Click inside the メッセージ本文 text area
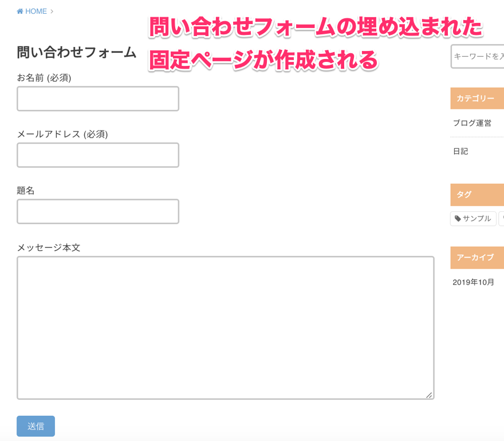This screenshot has width=504, height=441. [225, 328]
